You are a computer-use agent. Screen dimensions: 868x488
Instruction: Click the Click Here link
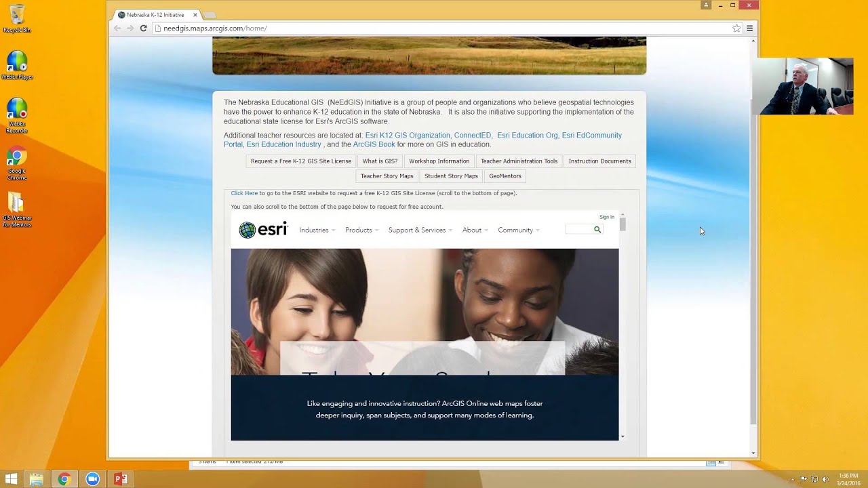pyautogui.click(x=244, y=193)
